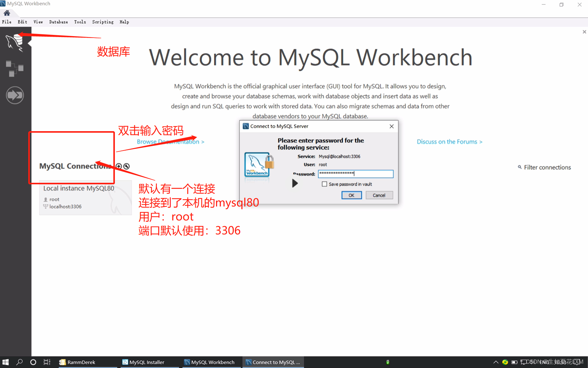
Task: Open the Tools menu
Action: tap(80, 22)
